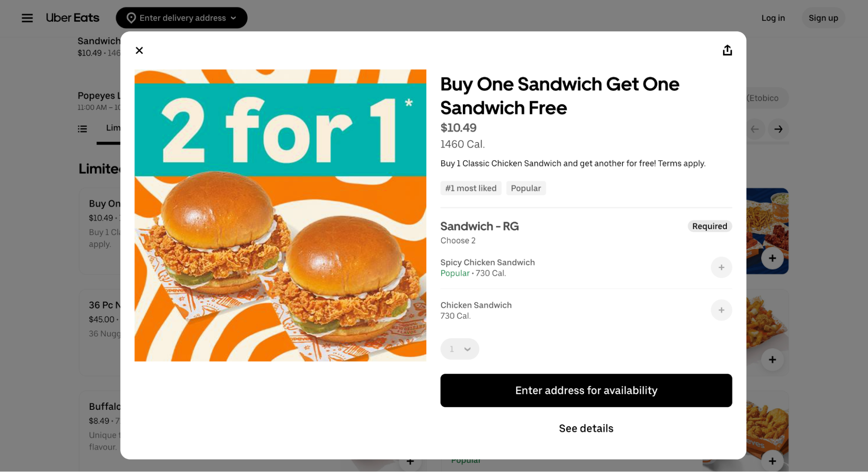Viewport: 868px width, 472px height.
Task: Click the location pin in the address field
Action: coord(132,18)
